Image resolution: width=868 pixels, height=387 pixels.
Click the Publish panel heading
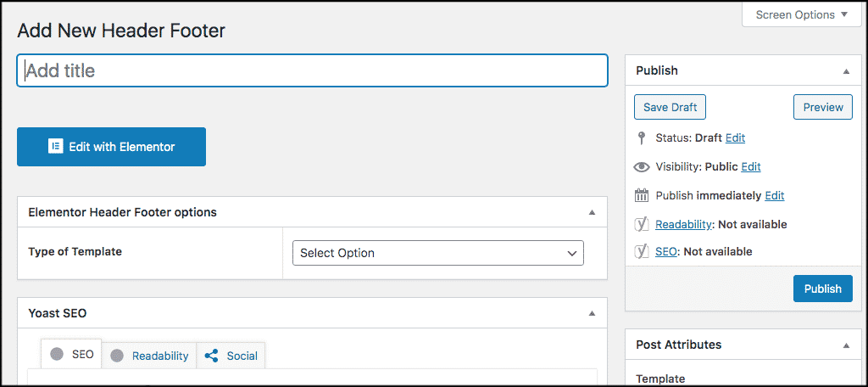click(x=657, y=70)
